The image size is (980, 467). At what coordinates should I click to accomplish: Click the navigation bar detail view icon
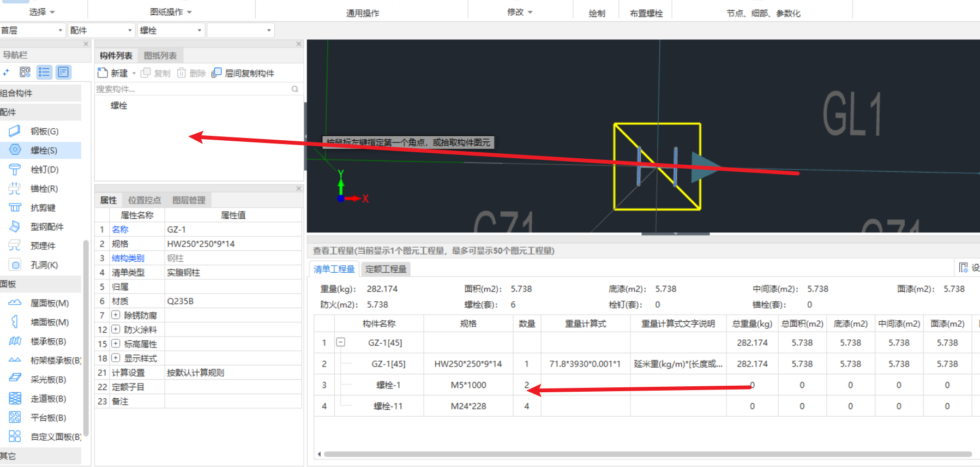pyautogui.click(x=63, y=72)
